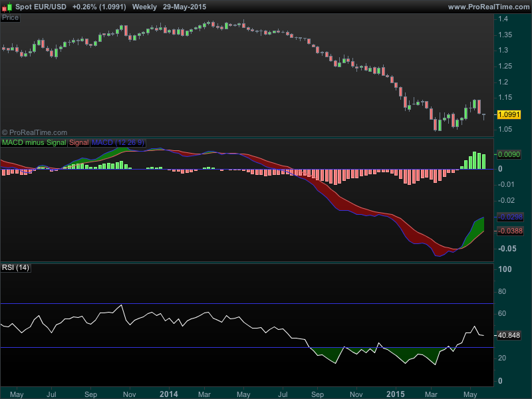532x399 pixels.
Task: Open the www.ProRealTime.com link
Action: tap(488, 7)
